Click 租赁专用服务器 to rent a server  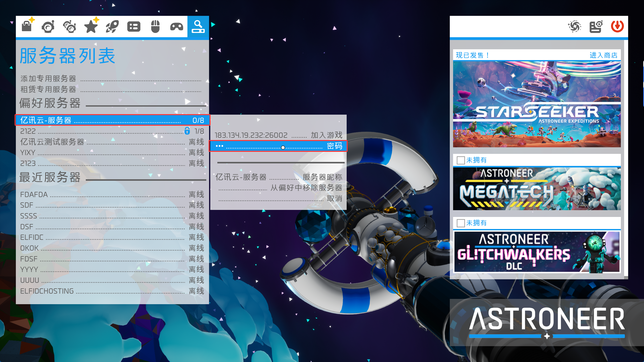111,89
